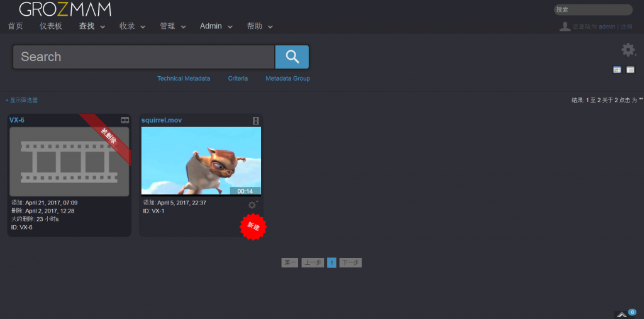The height and width of the screenshot is (319, 644).
Task: Expand filters with 显示筛选器
Action: point(22,100)
